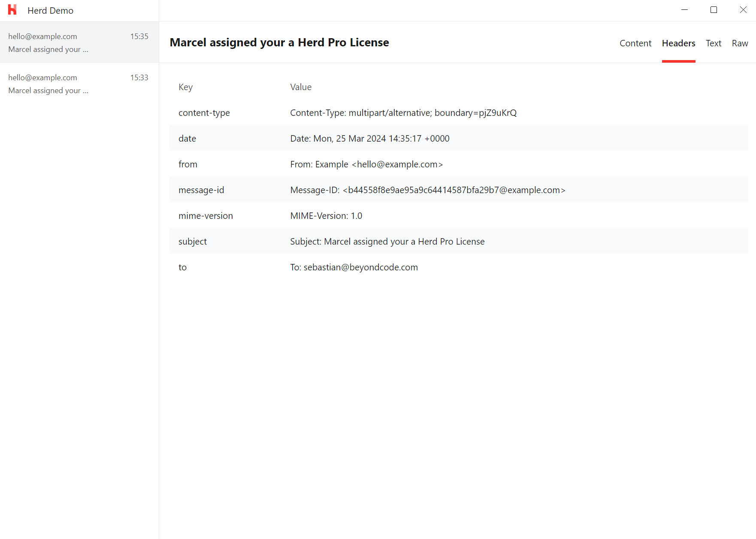Viewport: 756px width, 539px height.
Task: Open the email received at 15:35
Action: click(79, 42)
